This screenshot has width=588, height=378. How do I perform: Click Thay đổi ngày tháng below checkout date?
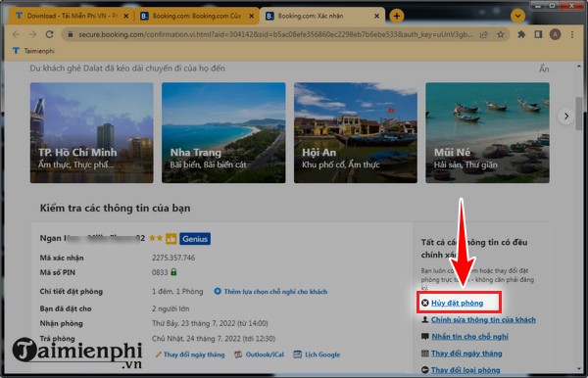tap(194, 354)
